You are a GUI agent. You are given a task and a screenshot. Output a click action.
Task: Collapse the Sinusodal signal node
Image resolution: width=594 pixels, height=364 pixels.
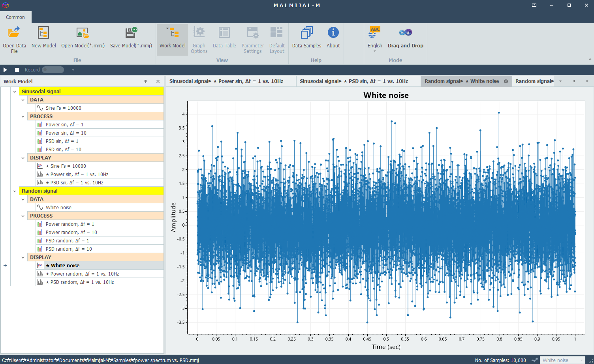pyautogui.click(x=15, y=92)
